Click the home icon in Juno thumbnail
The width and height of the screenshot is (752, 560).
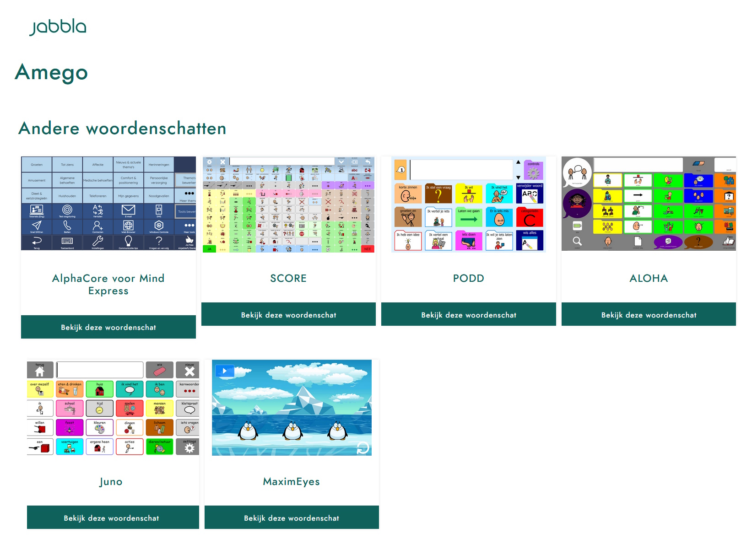(40, 371)
